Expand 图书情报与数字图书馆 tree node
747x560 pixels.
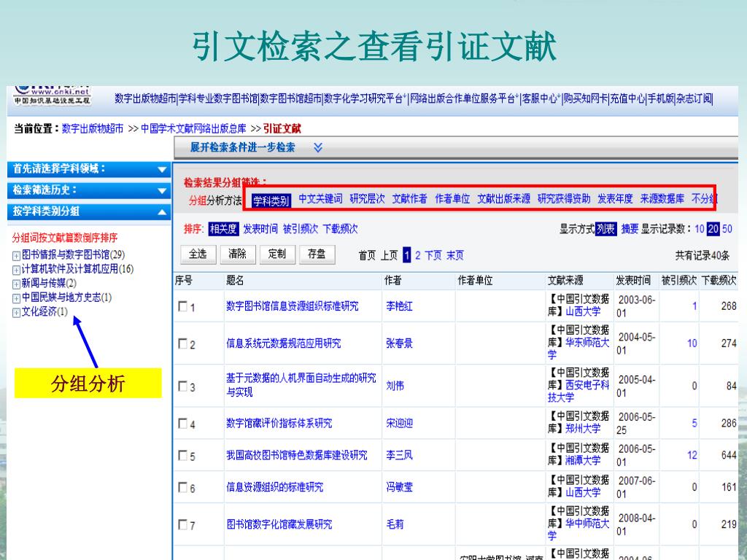(16, 255)
